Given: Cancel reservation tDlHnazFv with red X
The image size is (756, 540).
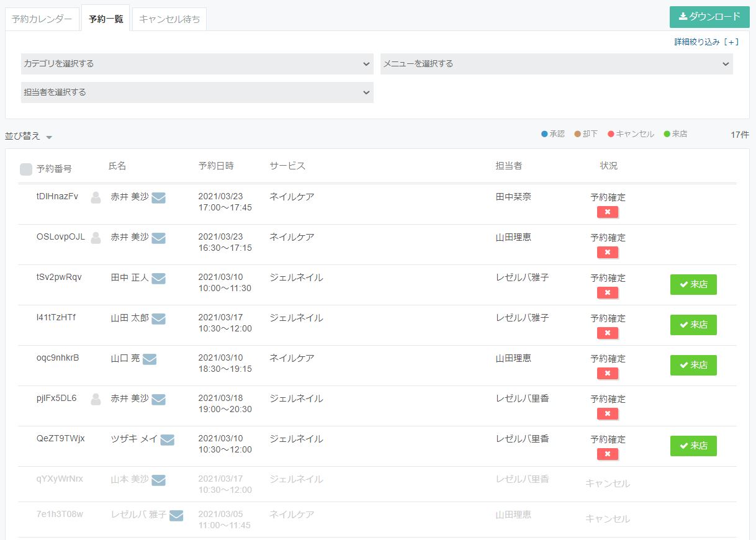Looking at the screenshot, I should coord(608,212).
